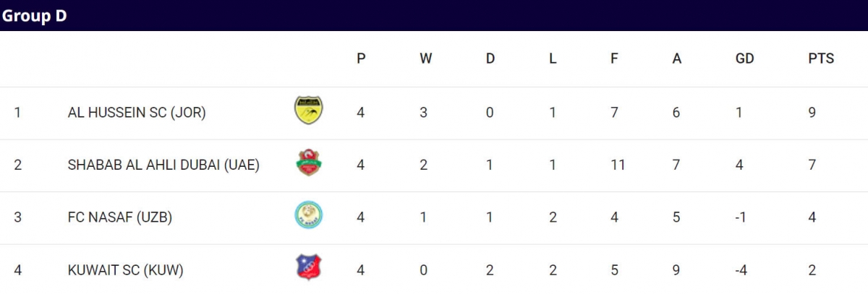Select the A (goals against) column header
Screen dimensions: 868x294
pos(677,59)
